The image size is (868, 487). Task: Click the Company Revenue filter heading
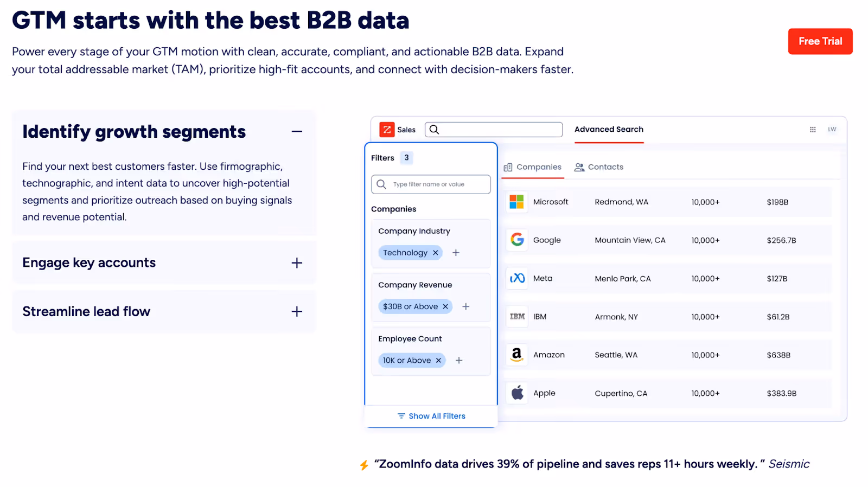[415, 285]
